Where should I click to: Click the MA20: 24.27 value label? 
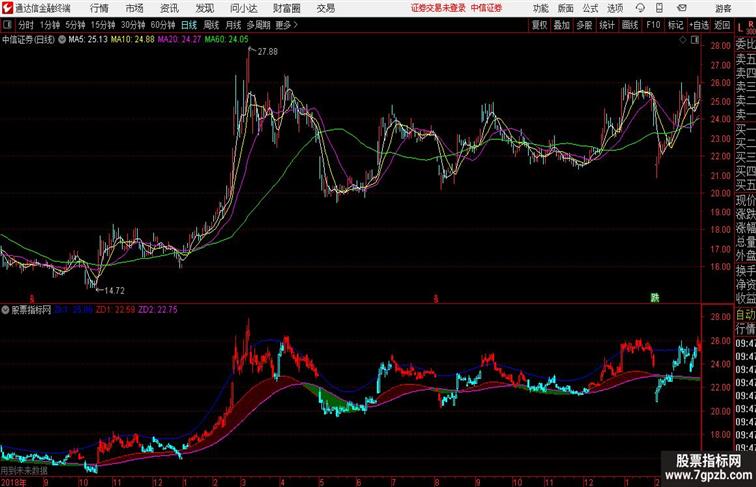(x=179, y=40)
